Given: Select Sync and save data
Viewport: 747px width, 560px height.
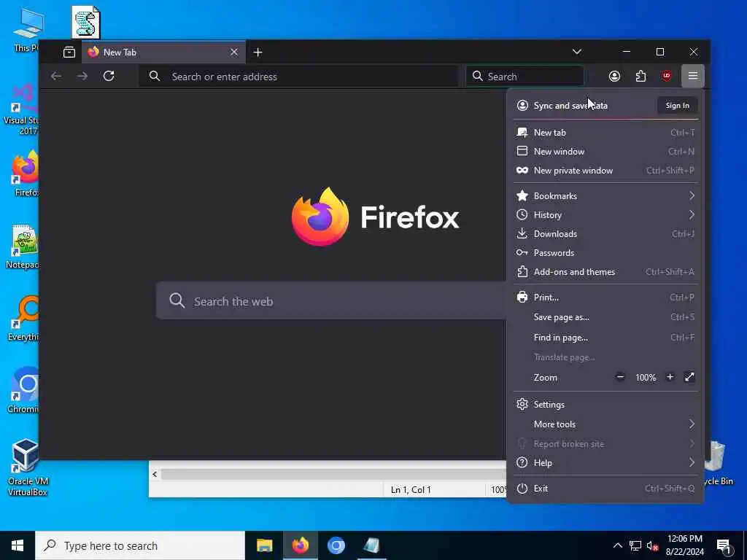Looking at the screenshot, I should point(570,106).
